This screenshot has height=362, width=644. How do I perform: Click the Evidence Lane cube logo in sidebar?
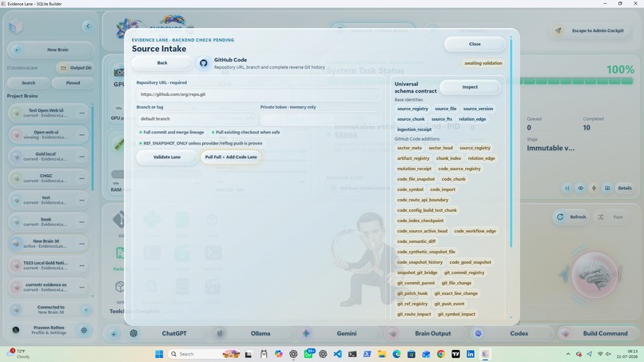16,26
